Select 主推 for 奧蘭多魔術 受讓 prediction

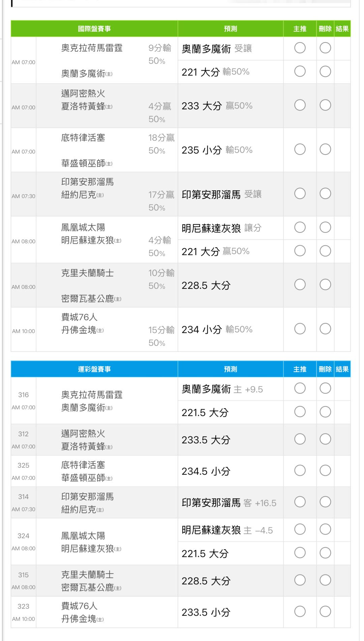coord(300,48)
